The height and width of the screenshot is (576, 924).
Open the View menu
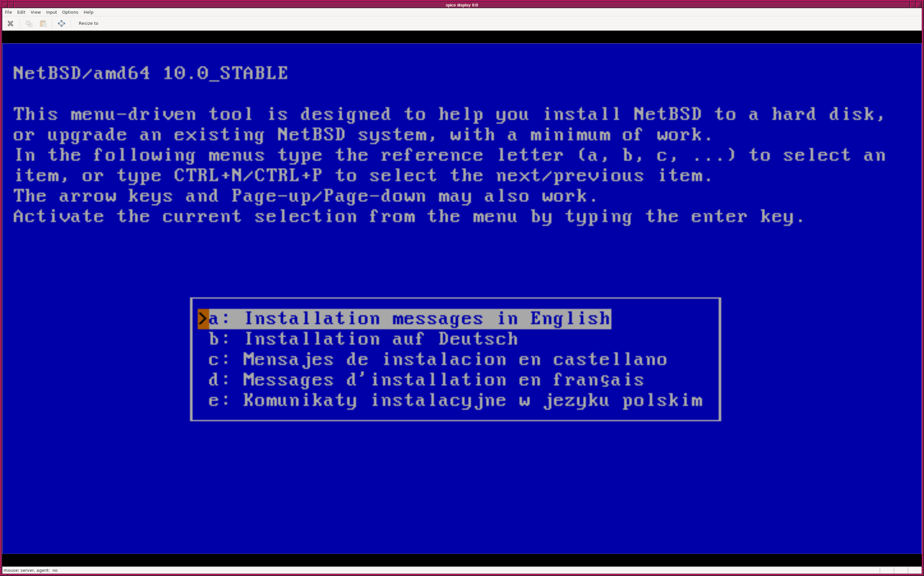(35, 12)
